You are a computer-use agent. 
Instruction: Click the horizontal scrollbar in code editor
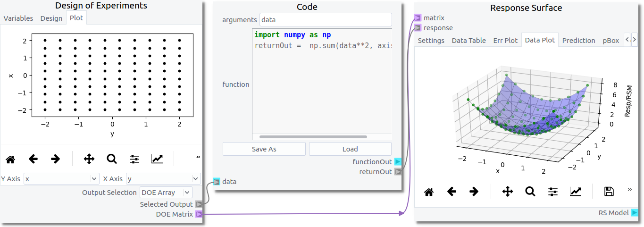point(313,137)
